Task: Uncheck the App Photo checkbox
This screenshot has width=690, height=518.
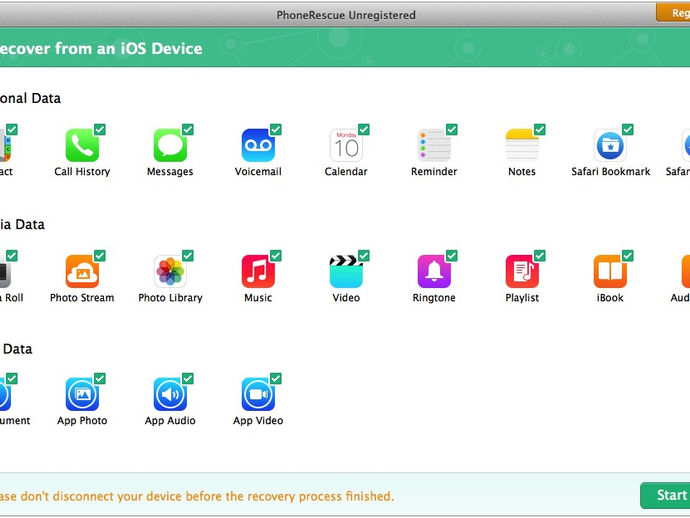Action: click(100, 378)
